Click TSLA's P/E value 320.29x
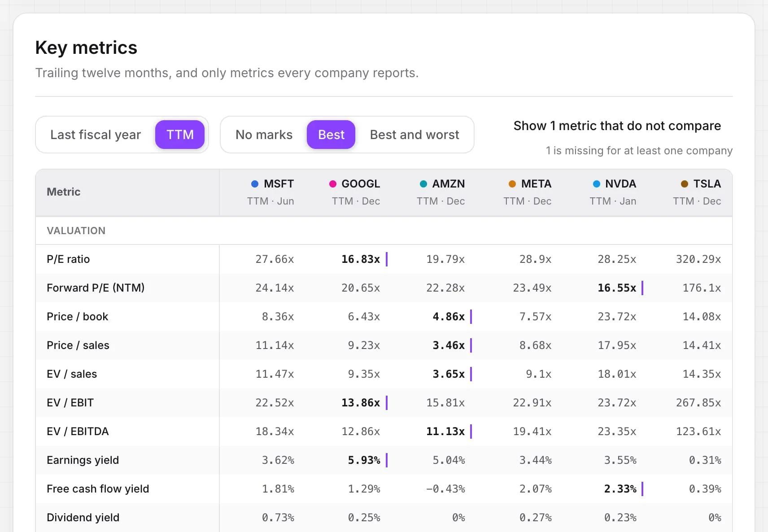This screenshot has height=532, width=768. click(698, 259)
